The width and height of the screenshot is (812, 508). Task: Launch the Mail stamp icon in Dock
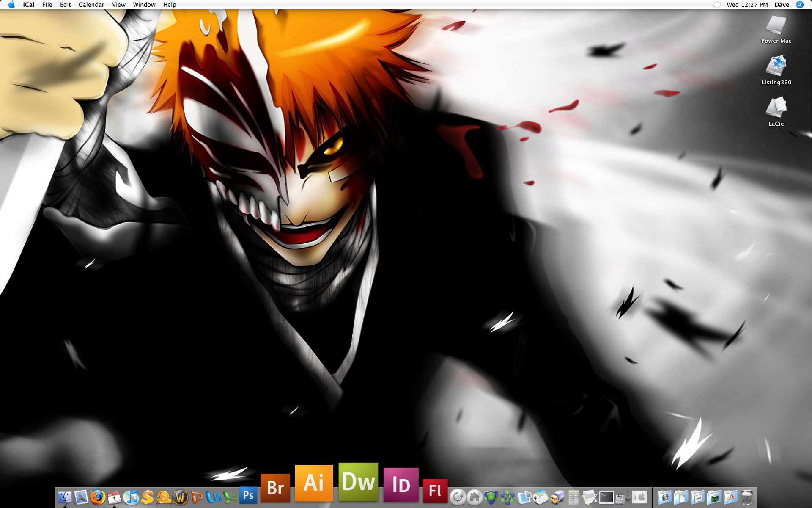81,497
